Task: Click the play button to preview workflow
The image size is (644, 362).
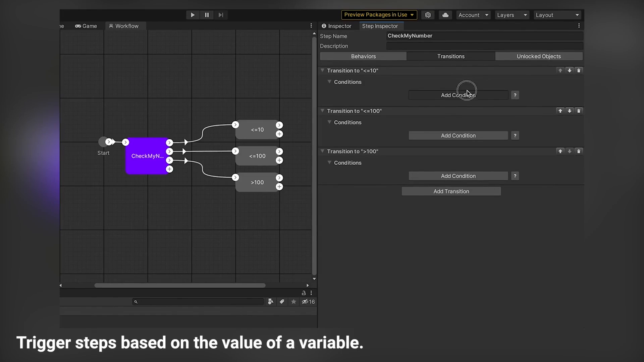Action: [x=192, y=15]
